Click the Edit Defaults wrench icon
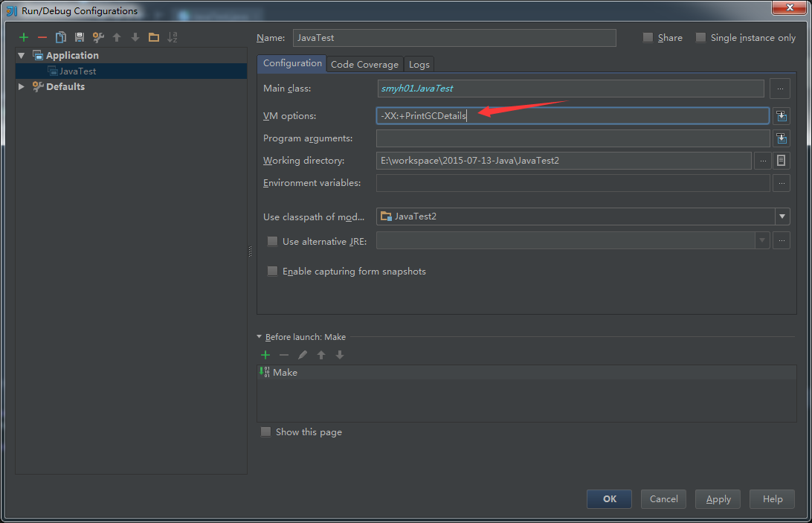Viewport: 812px width, 523px height. [x=98, y=37]
